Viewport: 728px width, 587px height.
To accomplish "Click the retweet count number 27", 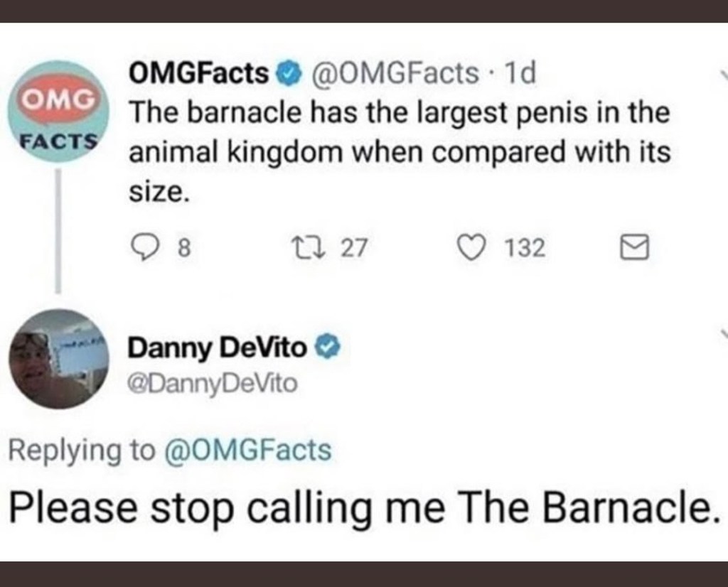I will click(x=354, y=248).
